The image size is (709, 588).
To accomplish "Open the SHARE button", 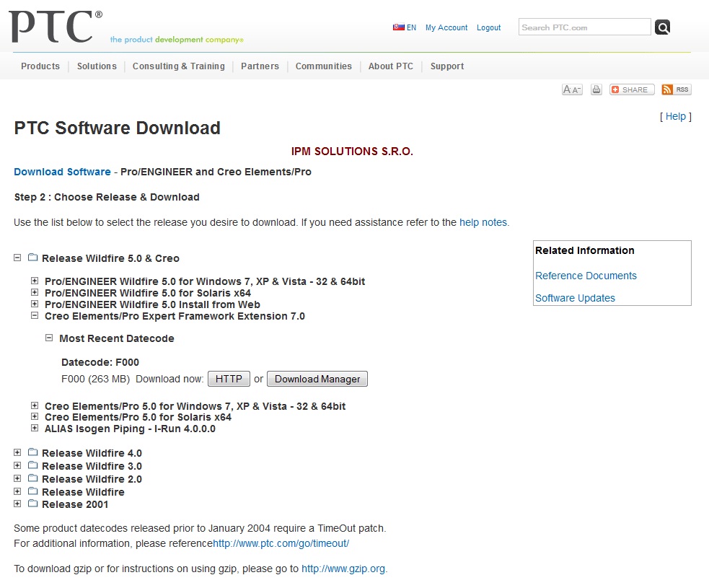I will pos(632,89).
